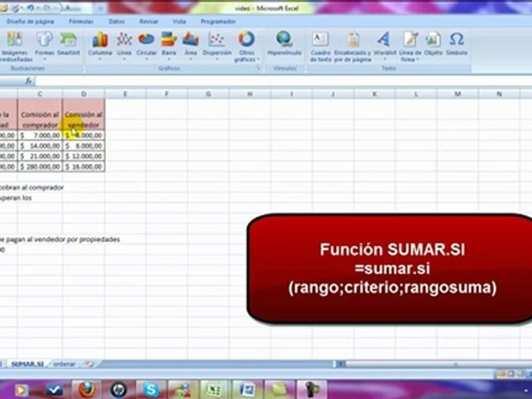Insert a Columna chart
Image resolution: width=532 pixels, height=399 pixels.
point(100,45)
